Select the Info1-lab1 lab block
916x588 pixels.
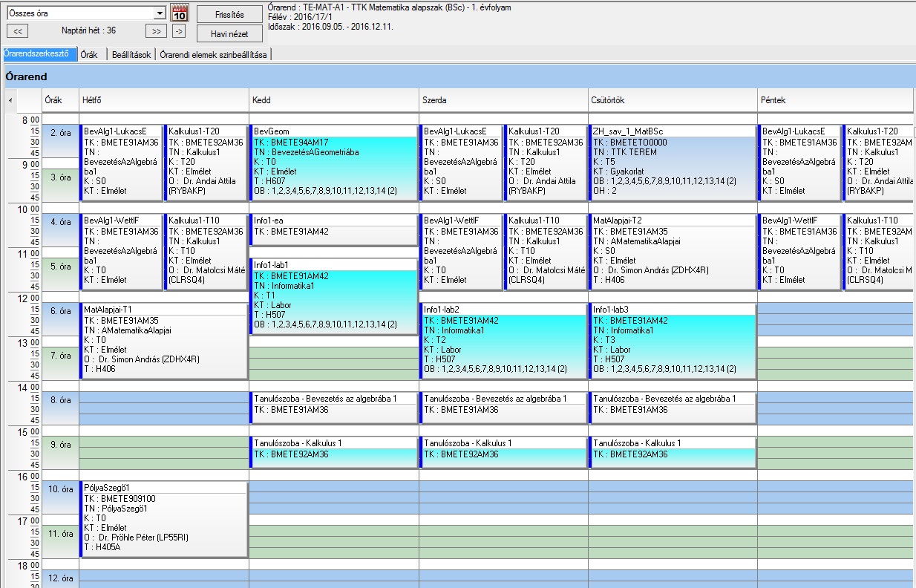tap(333, 296)
